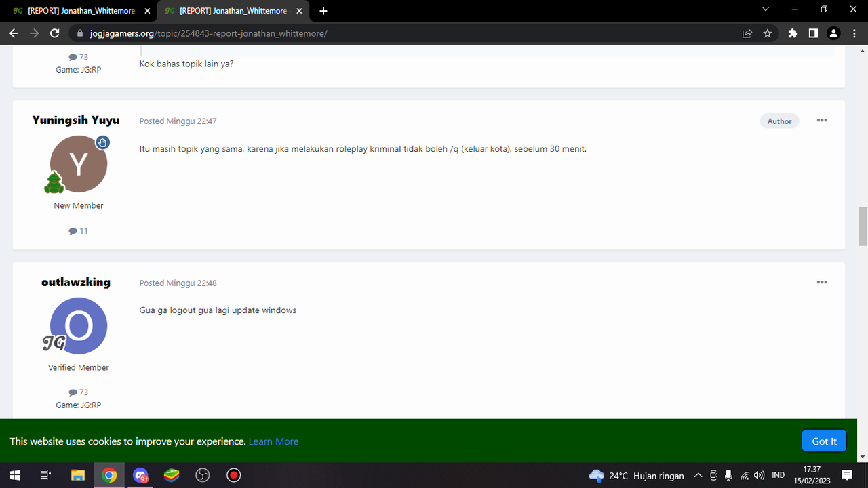Image resolution: width=868 pixels, height=488 pixels.
Task: Click Yuyu's post count 11
Action: point(79,231)
